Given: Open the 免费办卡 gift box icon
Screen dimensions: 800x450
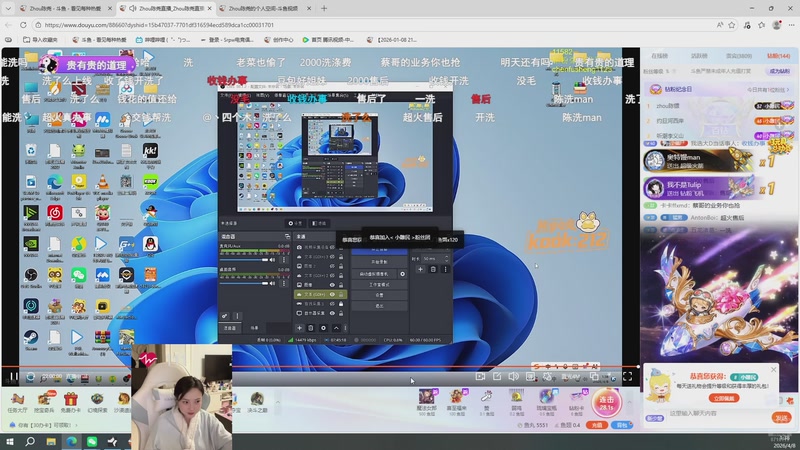Looking at the screenshot, I should click(x=70, y=403).
